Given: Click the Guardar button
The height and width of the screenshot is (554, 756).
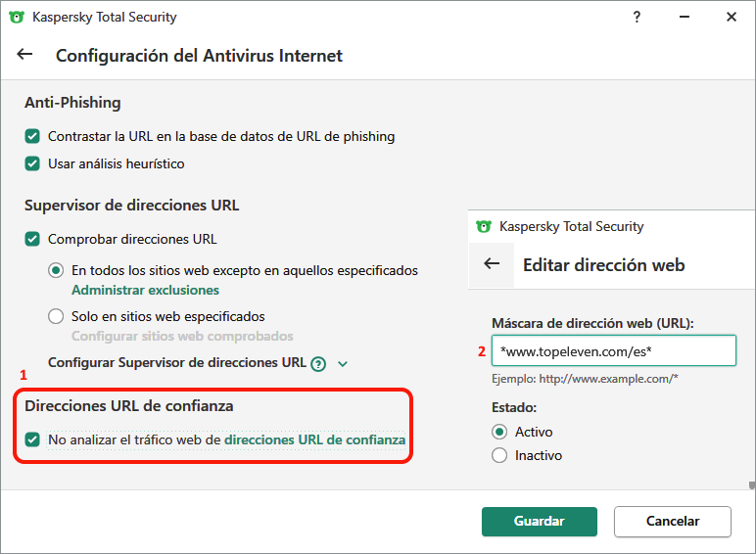Looking at the screenshot, I should coord(539,522).
